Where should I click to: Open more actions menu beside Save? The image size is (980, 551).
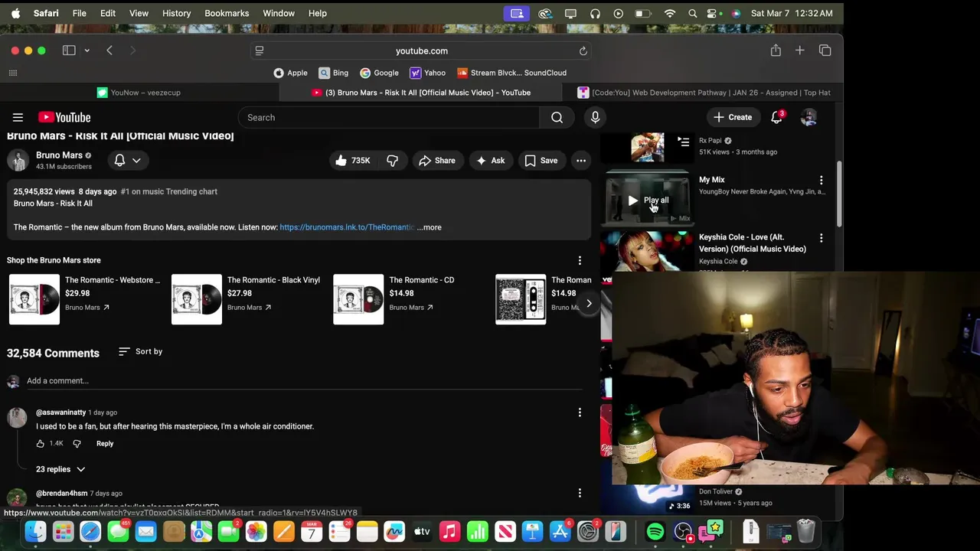point(581,161)
